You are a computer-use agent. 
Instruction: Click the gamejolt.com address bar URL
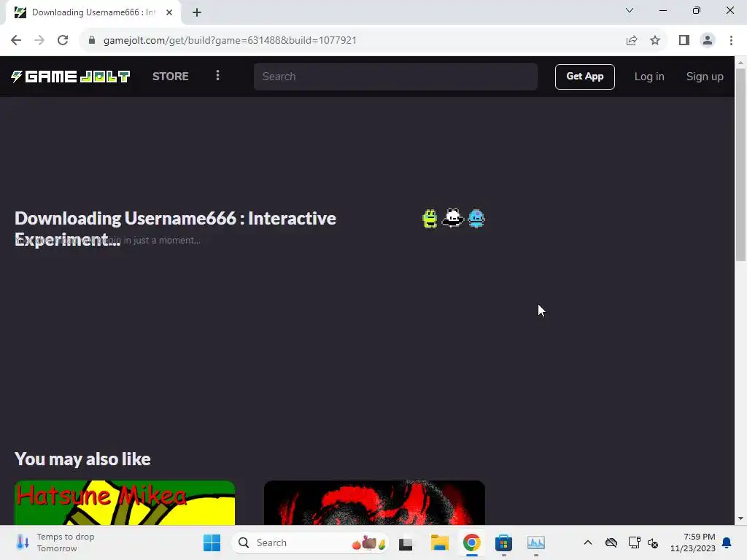pyautogui.click(x=230, y=40)
